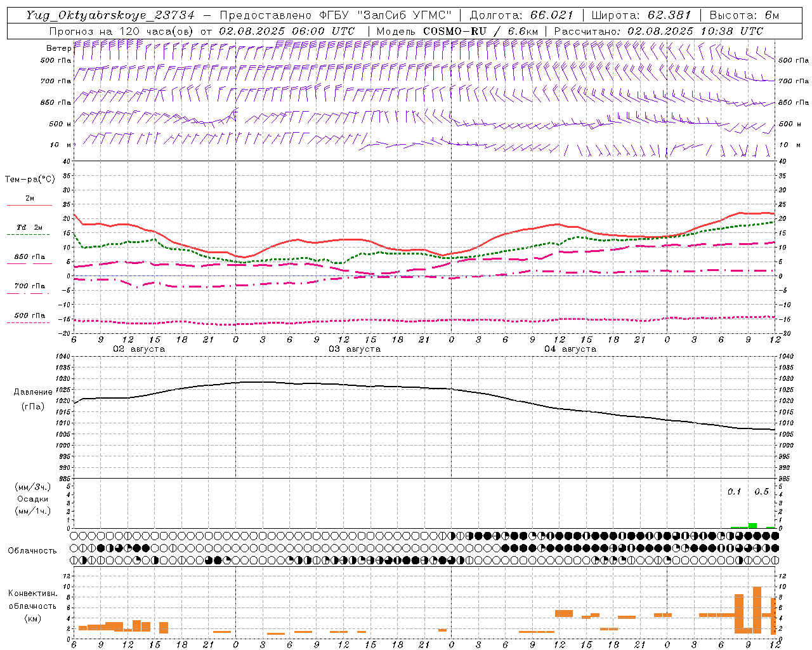The width and height of the screenshot is (812, 650).
Task: Click the tallest green precipitation bar
Action: click(x=752, y=526)
